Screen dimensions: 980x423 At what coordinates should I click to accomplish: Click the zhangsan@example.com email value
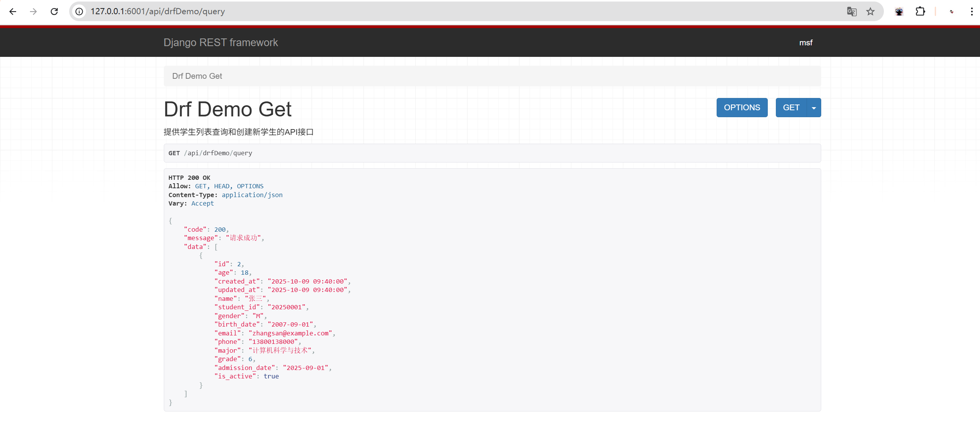pyautogui.click(x=290, y=333)
